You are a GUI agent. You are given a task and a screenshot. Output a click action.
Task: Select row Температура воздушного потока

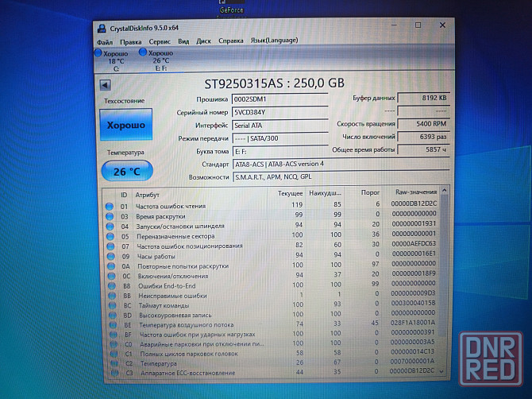(272, 323)
